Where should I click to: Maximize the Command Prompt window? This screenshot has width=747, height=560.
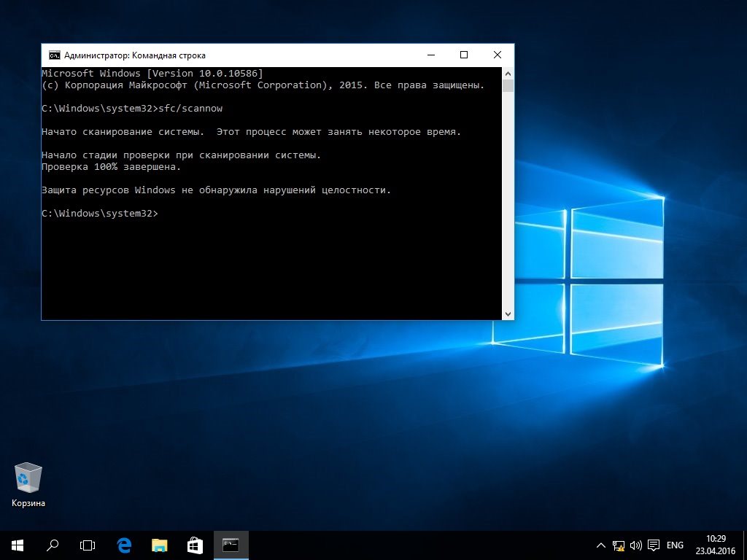[464, 55]
